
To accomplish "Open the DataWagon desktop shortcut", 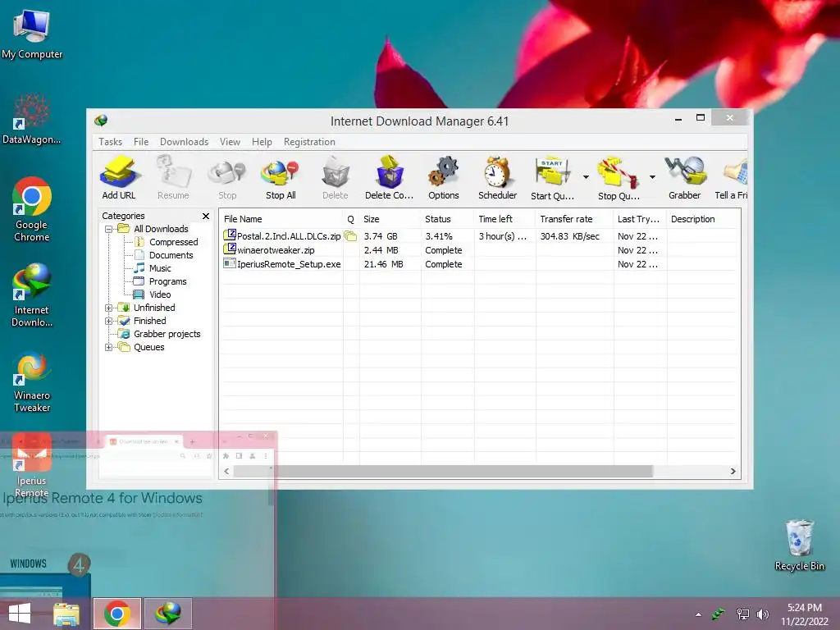I will [32, 119].
